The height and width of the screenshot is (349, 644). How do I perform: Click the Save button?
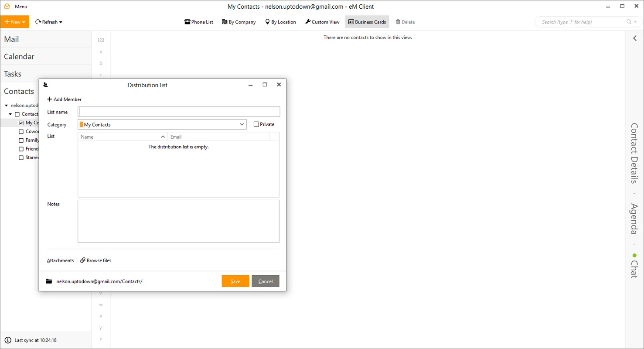coord(235,281)
